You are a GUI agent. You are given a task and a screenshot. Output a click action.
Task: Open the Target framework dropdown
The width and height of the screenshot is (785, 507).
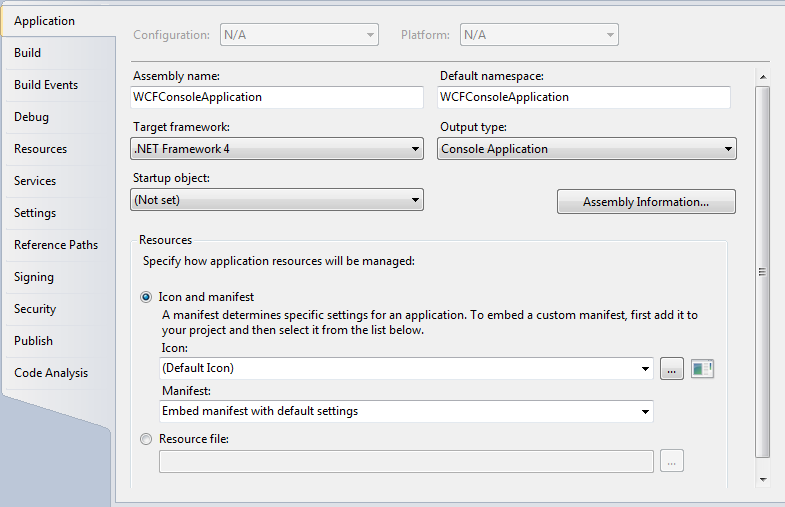coord(277,149)
